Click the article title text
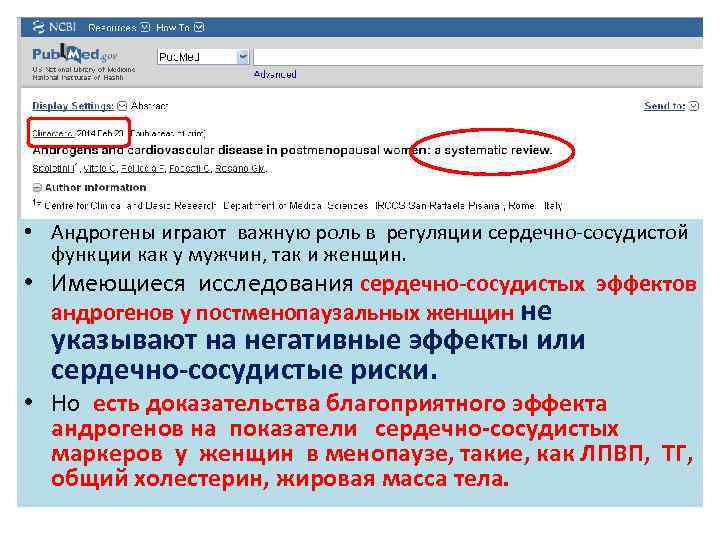This screenshot has height=540, width=720. click(x=292, y=150)
